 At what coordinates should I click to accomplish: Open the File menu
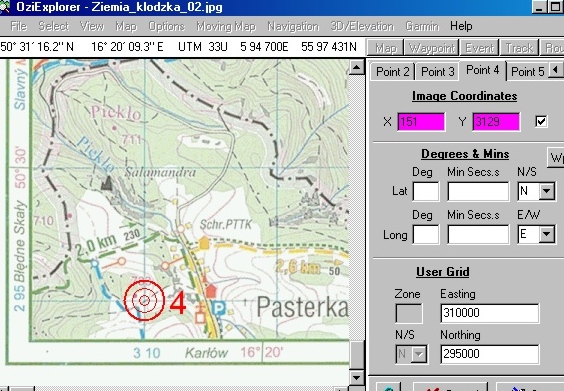(19, 26)
